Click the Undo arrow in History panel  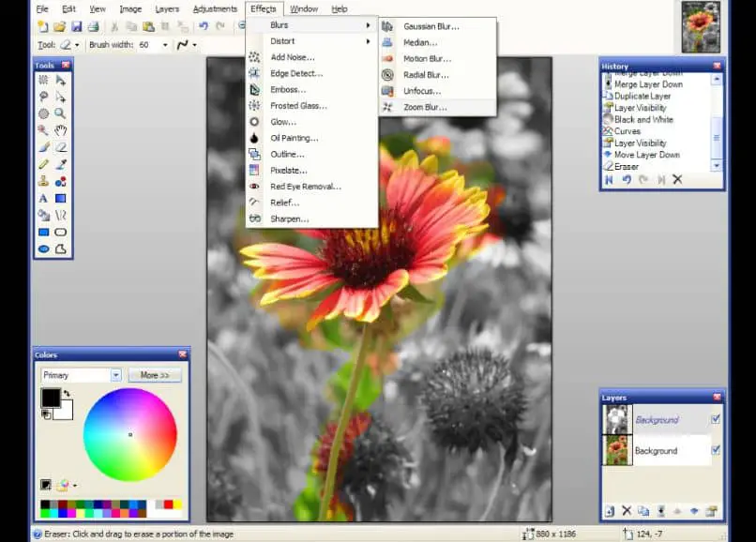[x=626, y=179]
